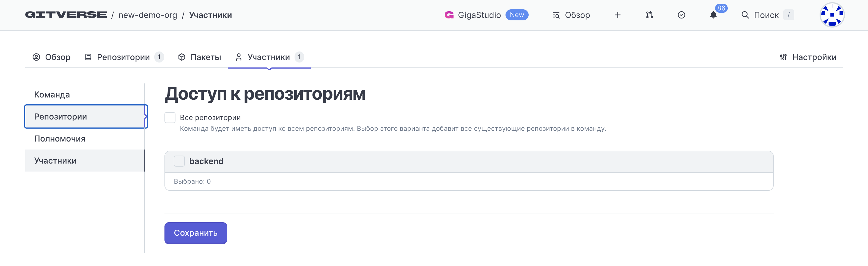Check the backend repository checkbox
This screenshot has height=266, width=868.
179,161
